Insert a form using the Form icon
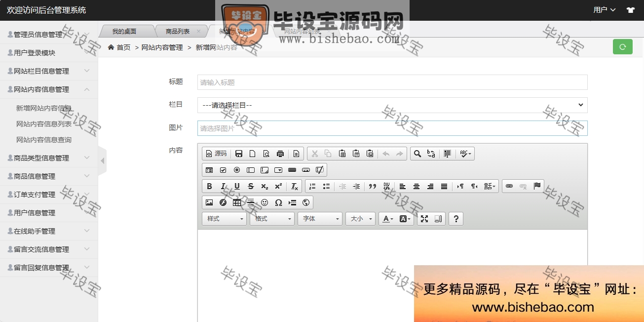Screen dimensions: 644x322 click(209, 170)
